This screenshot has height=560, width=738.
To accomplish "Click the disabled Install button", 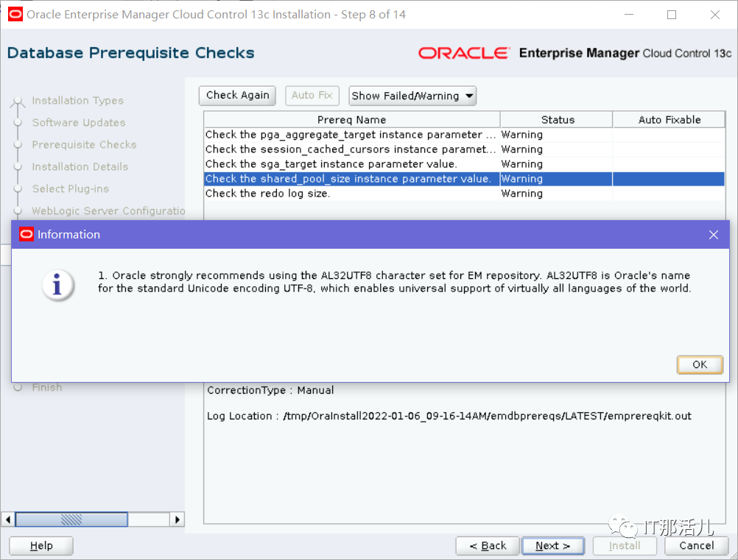I will (x=625, y=546).
